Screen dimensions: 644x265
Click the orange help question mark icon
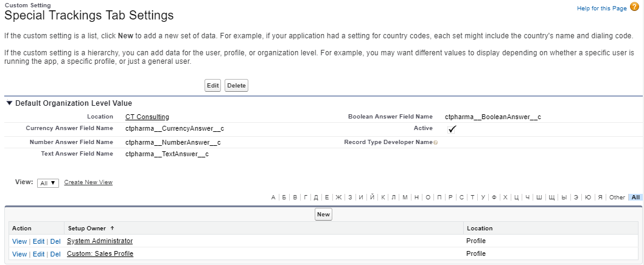click(x=634, y=7)
